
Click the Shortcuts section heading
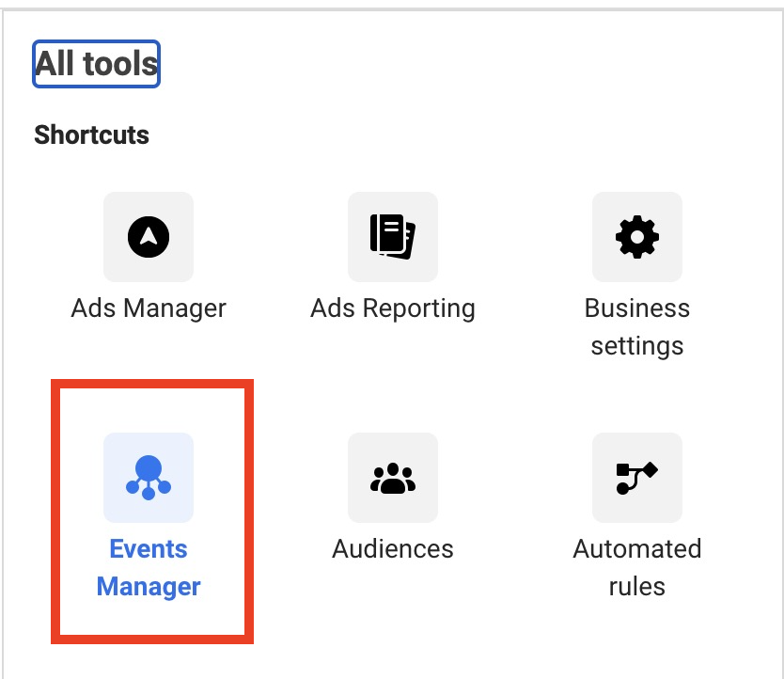point(91,135)
